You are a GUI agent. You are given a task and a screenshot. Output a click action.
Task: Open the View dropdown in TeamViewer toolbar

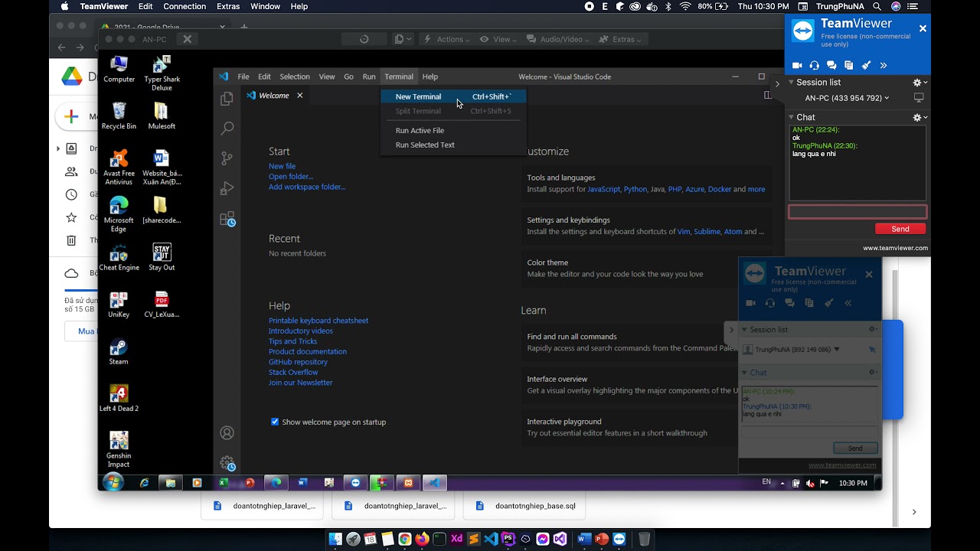[x=498, y=39]
